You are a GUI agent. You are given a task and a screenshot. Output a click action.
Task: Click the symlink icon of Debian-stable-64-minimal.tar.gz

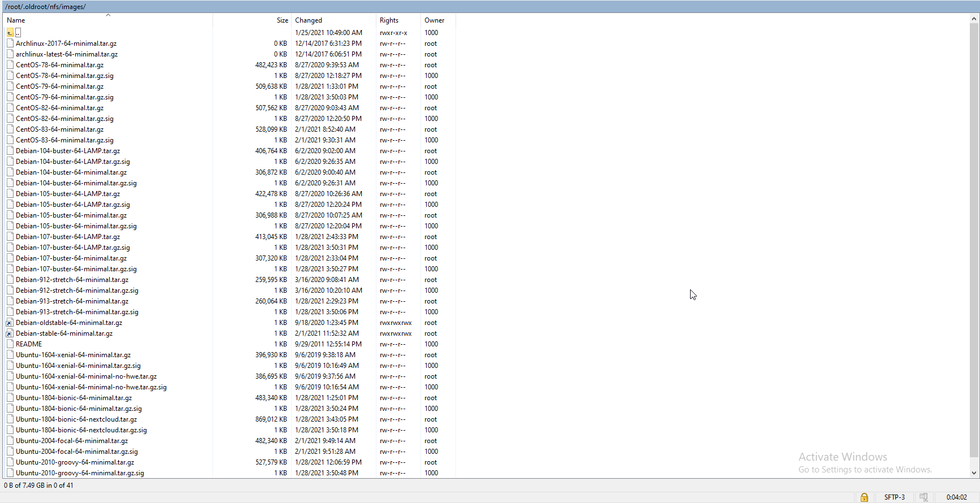tap(10, 333)
